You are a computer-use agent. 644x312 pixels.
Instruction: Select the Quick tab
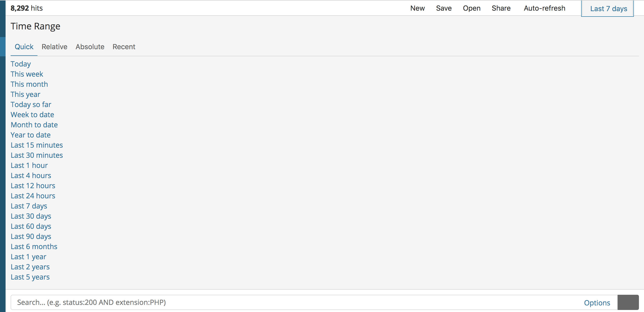pyautogui.click(x=24, y=47)
